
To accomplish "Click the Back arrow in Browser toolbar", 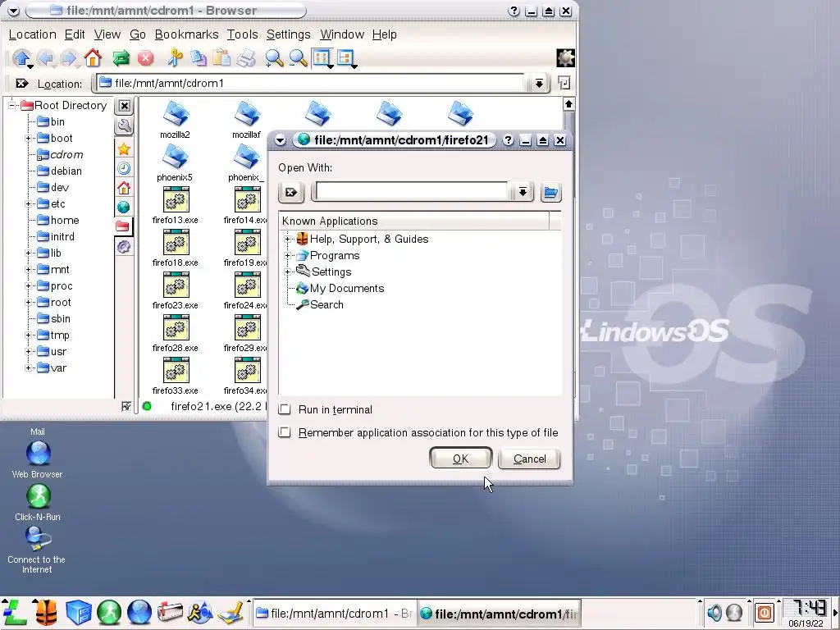I will click(x=47, y=58).
